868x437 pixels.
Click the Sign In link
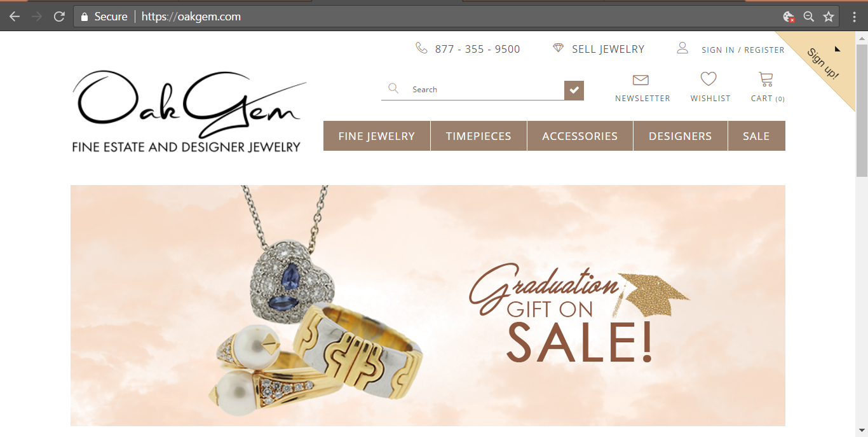point(718,50)
